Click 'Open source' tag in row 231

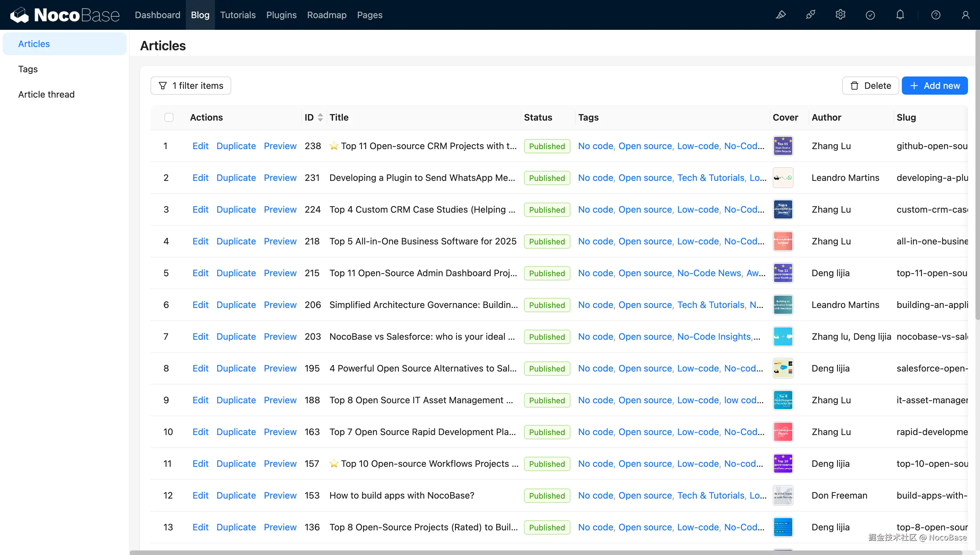point(645,178)
